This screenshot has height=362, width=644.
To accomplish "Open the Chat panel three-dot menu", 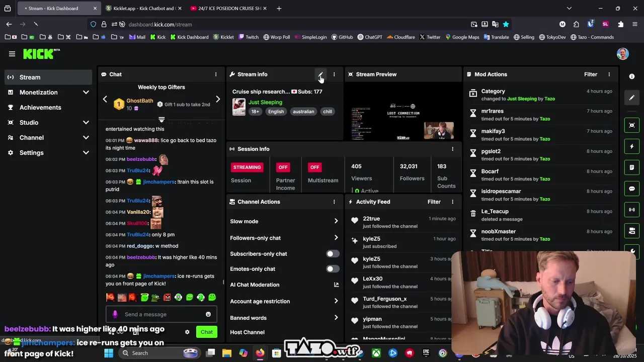I will pos(216,74).
